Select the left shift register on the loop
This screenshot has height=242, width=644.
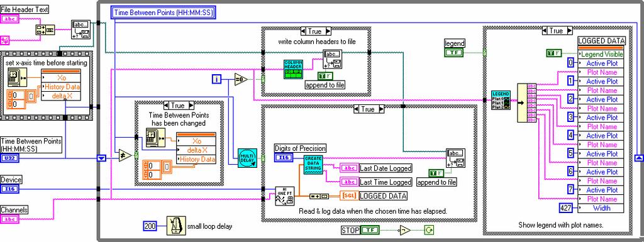click(101, 158)
